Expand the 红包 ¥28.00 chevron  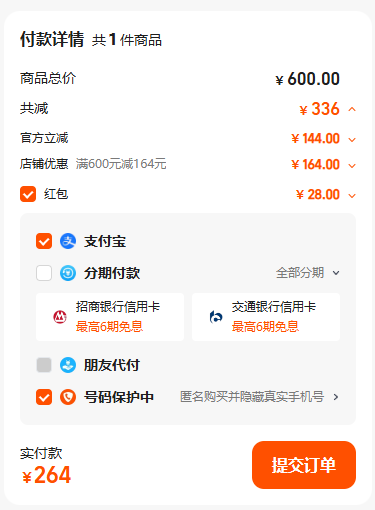(352, 196)
